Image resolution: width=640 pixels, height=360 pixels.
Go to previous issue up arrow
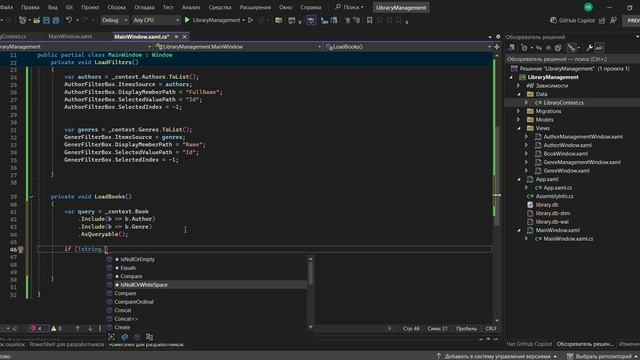coord(78,328)
